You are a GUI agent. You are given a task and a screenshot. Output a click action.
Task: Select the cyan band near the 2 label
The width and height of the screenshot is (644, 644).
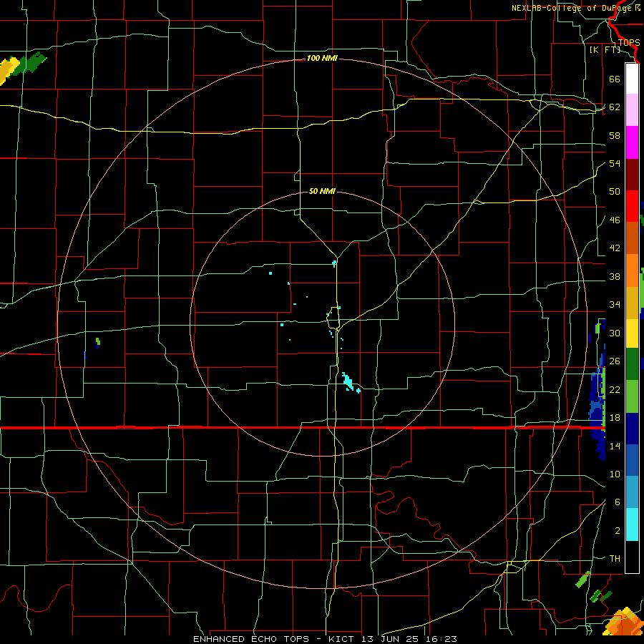632,524
